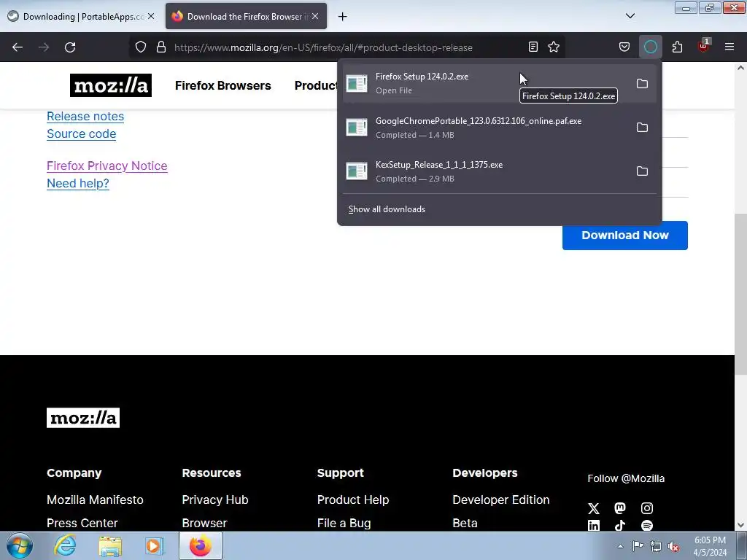This screenshot has width=747, height=560.
Task: Open taskbar clock showing 6:05 PM
Action: (710, 546)
